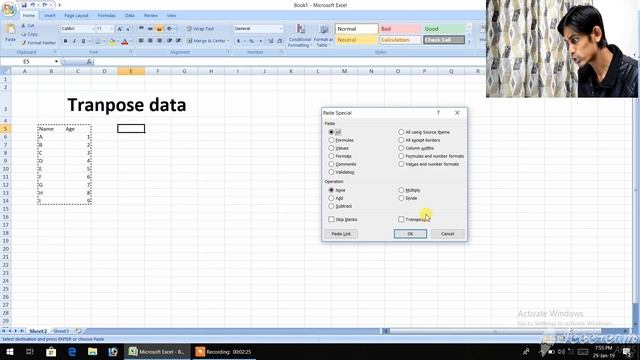Click the Wrap Text button
Viewport: 640px width, 360px height.
click(x=200, y=29)
